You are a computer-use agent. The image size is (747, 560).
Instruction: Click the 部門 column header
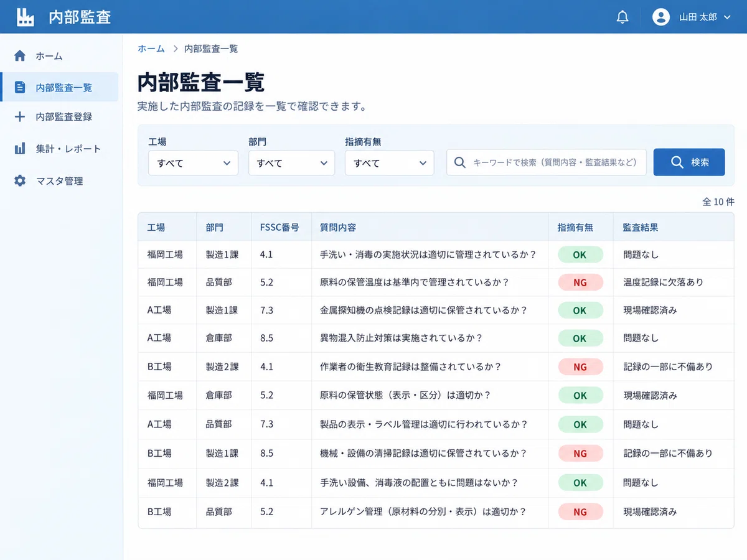coord(214,228)
